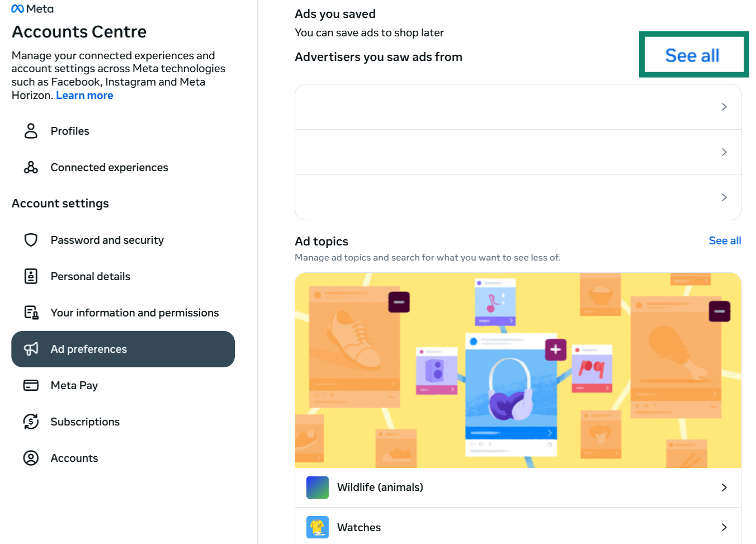
Task: Open the third advertiser row chevron
Action: coord(724,197)
